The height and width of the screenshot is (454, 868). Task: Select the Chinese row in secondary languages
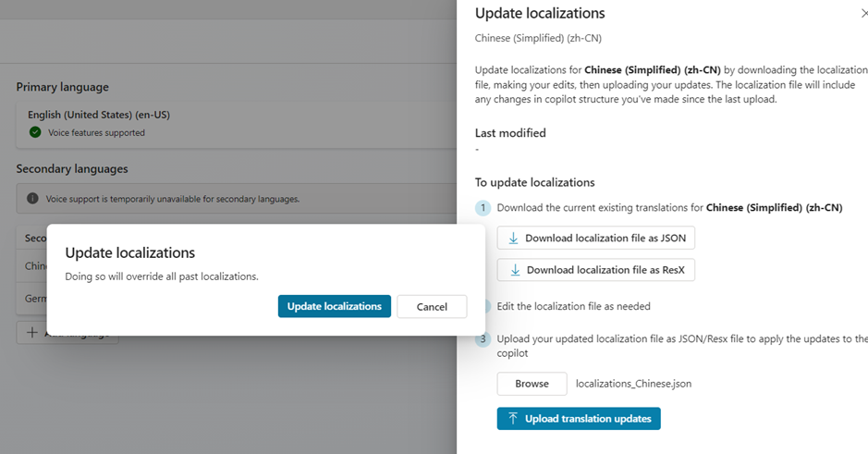coord(32,267)
